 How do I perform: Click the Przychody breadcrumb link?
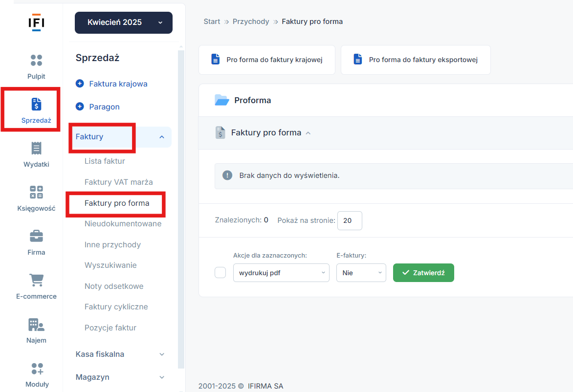click(x=251, y=22)
